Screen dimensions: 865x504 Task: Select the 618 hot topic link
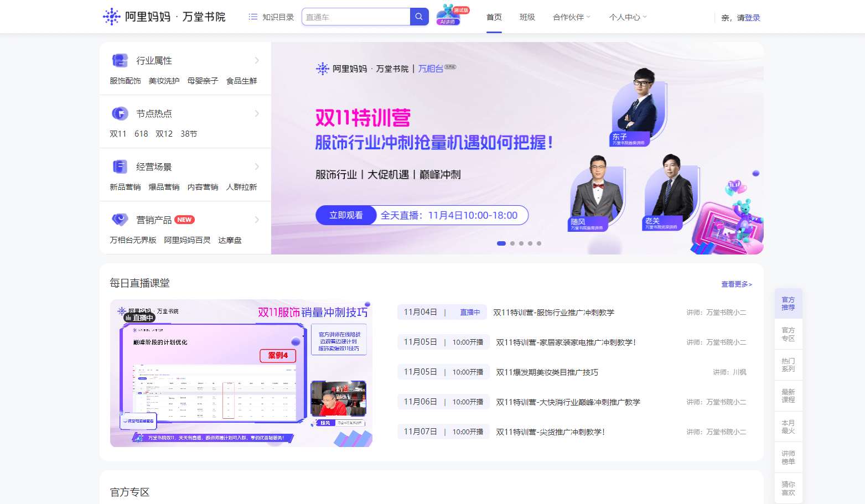141,134
